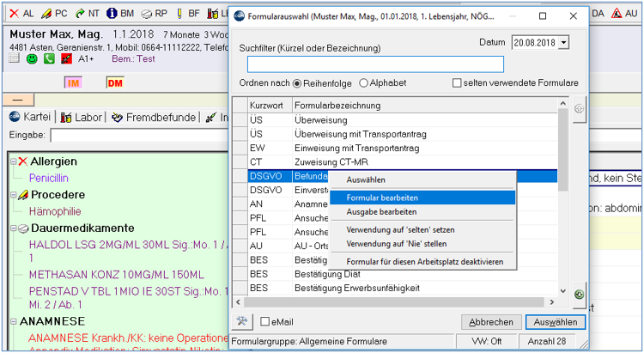Click the Abbrechen button
This screenshot has height=353, width=644.
click(x=491, y=322)
